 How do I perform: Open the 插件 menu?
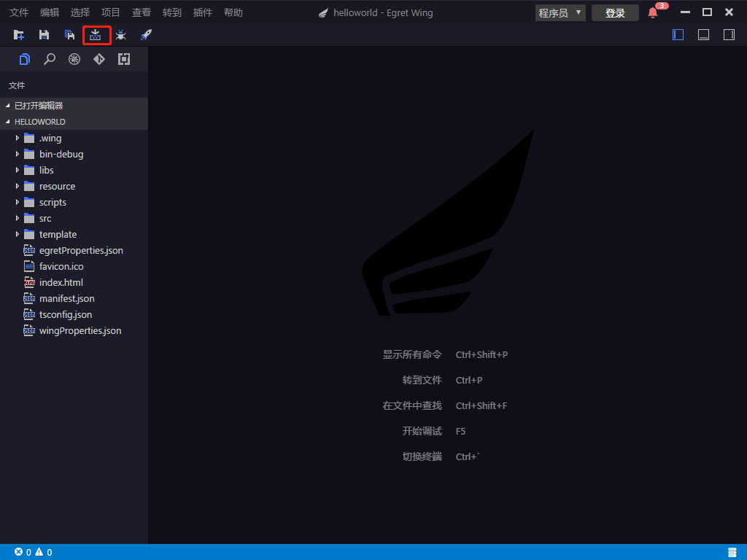point(203,12)
